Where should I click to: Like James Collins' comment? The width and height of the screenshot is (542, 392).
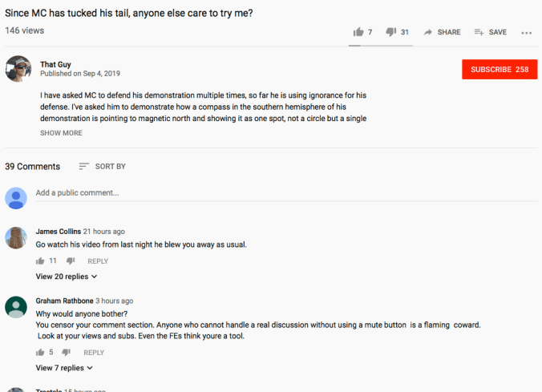(x=40, y=261)
